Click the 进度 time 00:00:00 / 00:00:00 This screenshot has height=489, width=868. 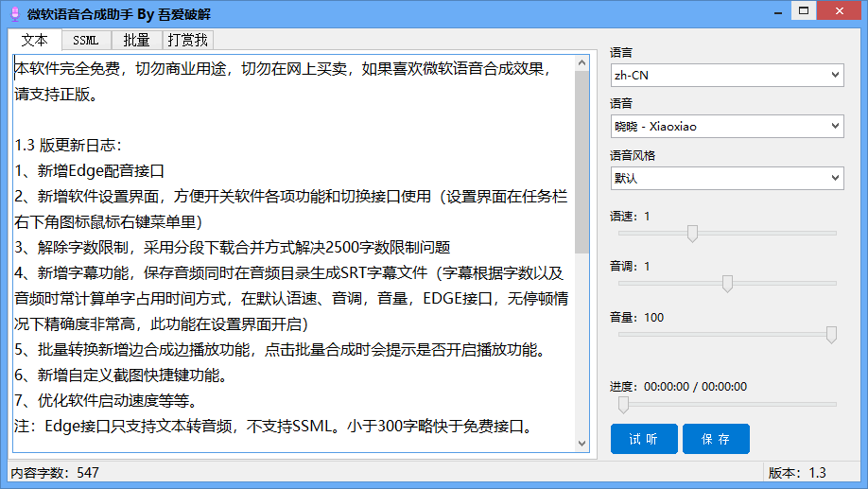click(x=695, y=387)
